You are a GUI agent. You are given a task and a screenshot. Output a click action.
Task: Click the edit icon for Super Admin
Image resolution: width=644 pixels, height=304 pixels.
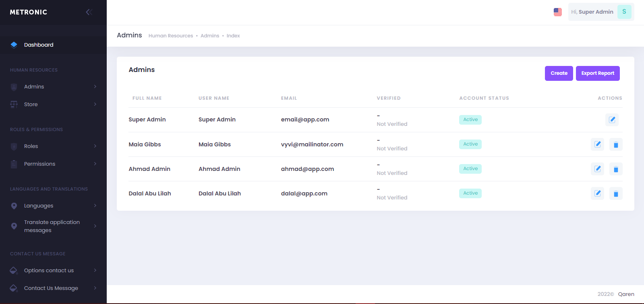tap(612, 119)
